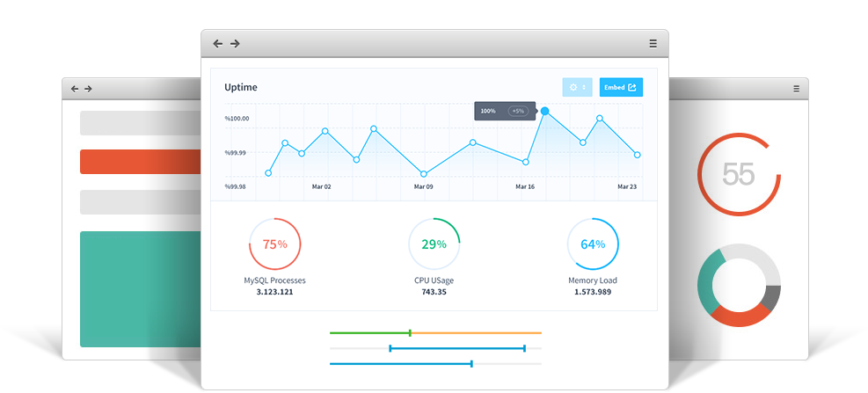
Task: Open the gear settings dropdown on Uptime chart
Action: (578, 87)
